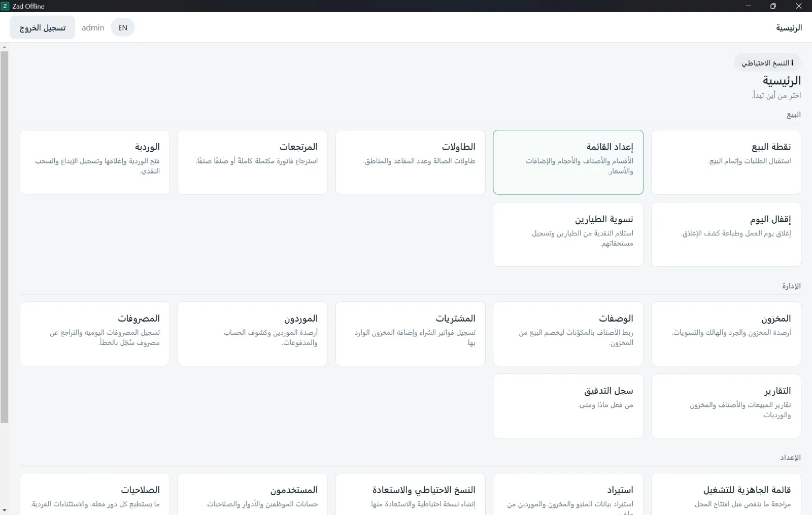Viewport: 812px width, 515px height.
Task: Click the Zad Offline app icon in title bar
Action: pyautogui.click(x=6, y=6)
